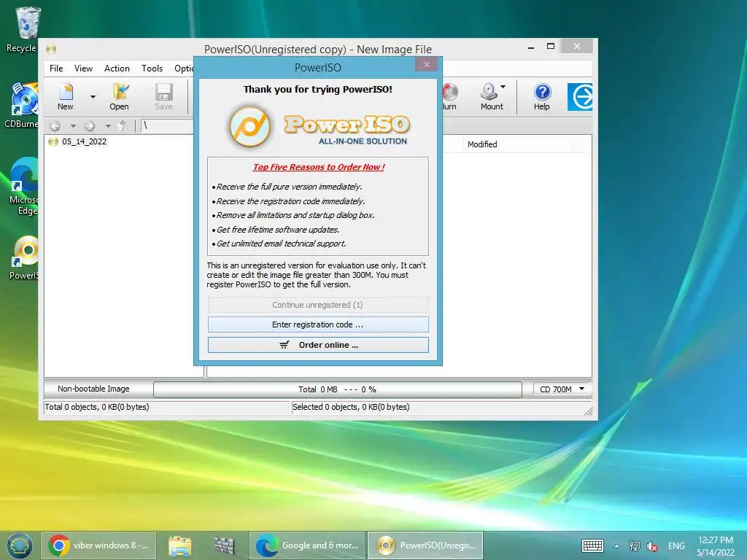This screenshot has height=560, width=747.
Task: Select the Microsoft Edge desktop shortcut
Action: pos(23,186)
